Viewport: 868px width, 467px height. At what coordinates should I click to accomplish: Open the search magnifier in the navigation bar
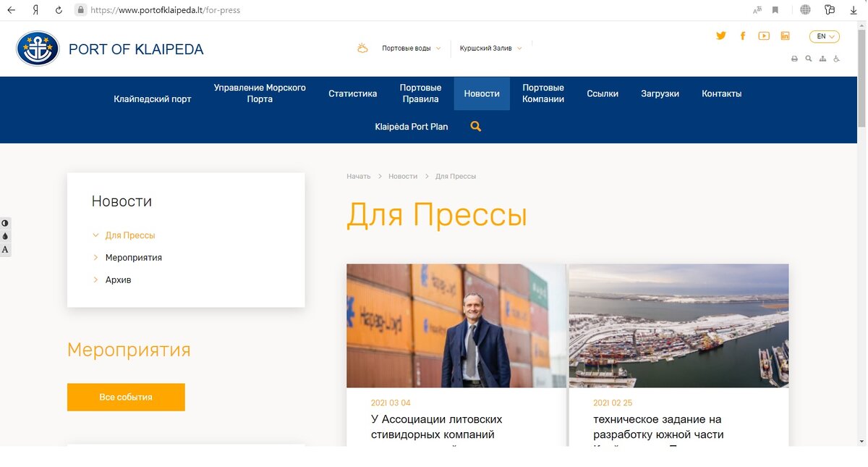coord(475,125)
